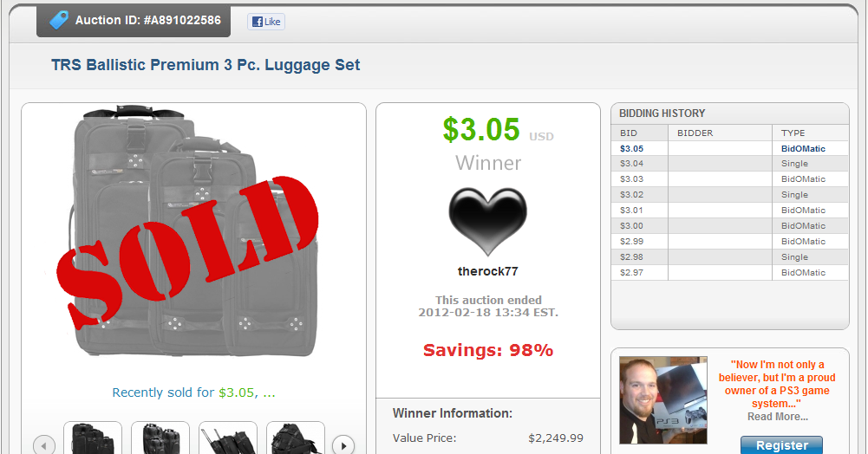Open the third luggage thumbnail with handle

pos(228,438)
